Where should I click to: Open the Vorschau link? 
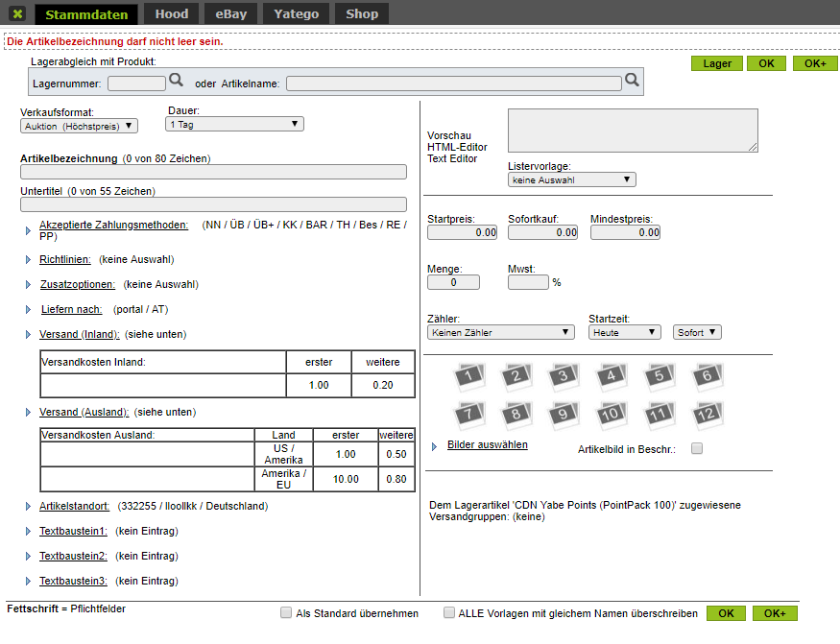449,135
